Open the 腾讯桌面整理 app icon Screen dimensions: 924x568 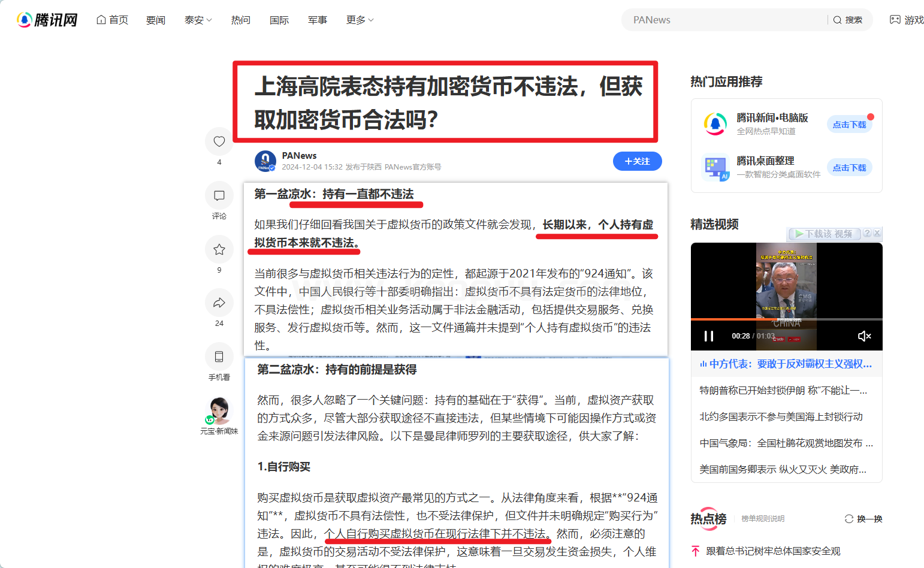click(715, 167)
